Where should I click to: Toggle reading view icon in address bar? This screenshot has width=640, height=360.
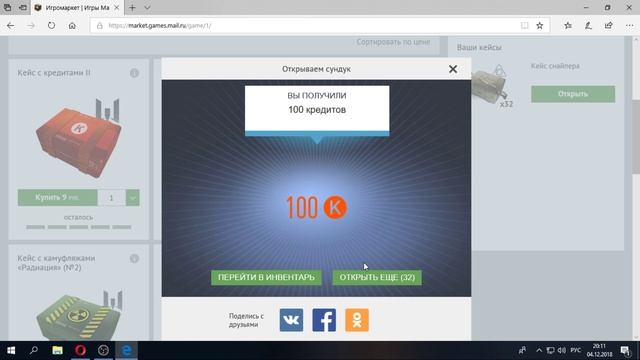click(x=524, y=26)
